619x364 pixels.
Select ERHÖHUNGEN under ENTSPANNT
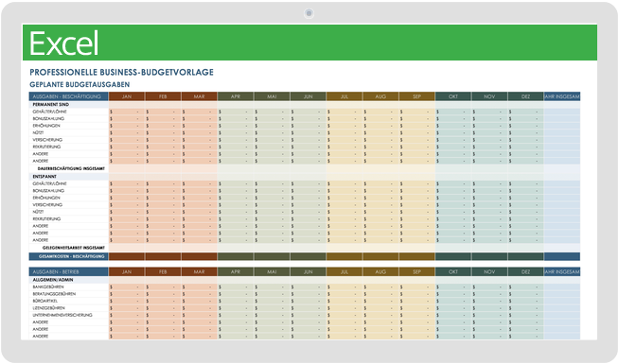46,198
